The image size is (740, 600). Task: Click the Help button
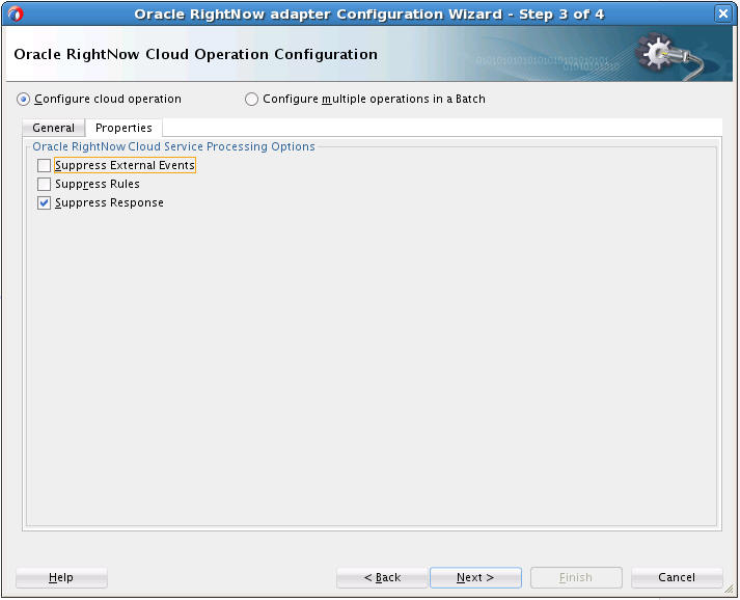pyautogui.click(x=61, y=577)
